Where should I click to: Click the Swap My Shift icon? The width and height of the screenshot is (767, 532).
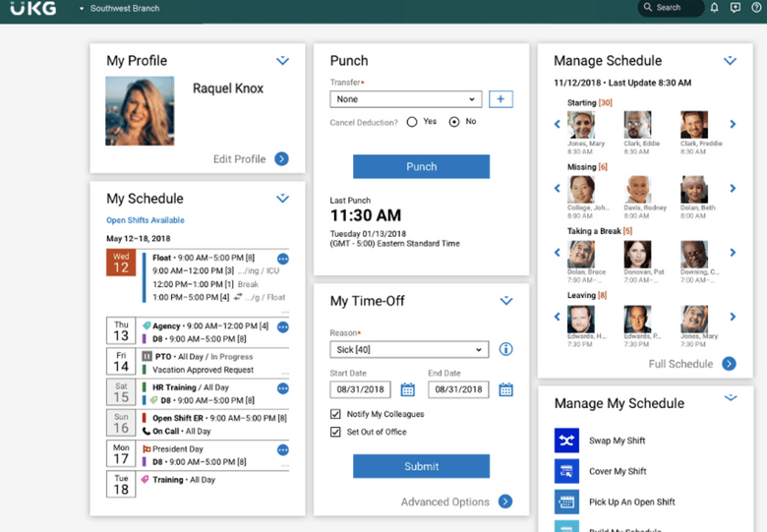point(566,441)
